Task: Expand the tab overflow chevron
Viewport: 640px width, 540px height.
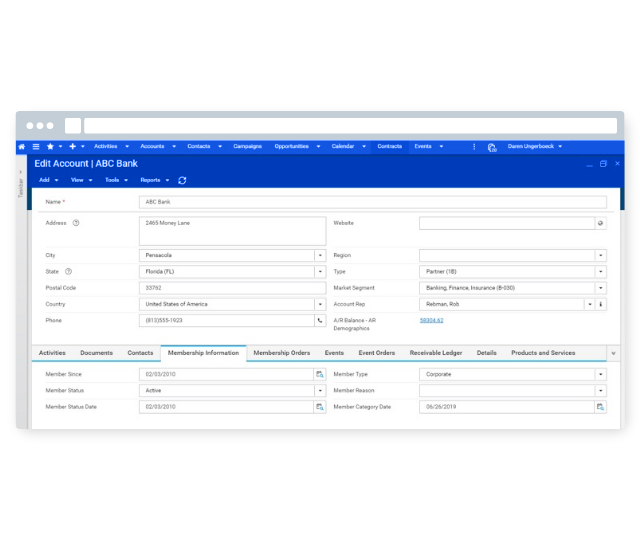Action: coord(613,353)
